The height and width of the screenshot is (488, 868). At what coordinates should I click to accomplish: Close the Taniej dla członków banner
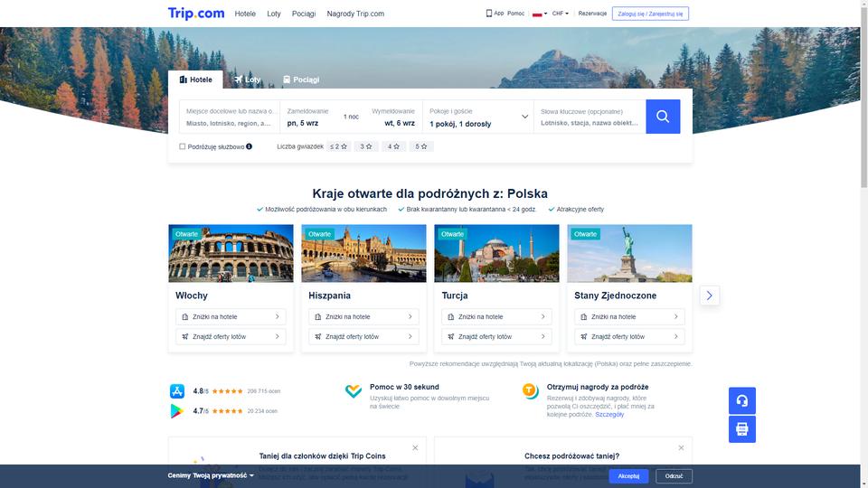[x=415, y=447]
